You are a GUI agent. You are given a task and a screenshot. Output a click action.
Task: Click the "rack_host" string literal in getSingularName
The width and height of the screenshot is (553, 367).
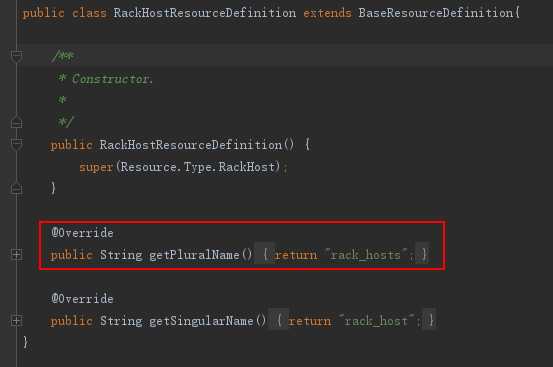377,321
